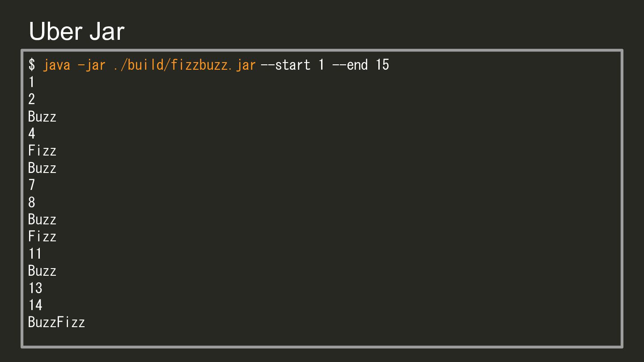This screenshot has height=362, width=644.
Task: Click the orange "java -jar" command text
Action: point(74,65)
